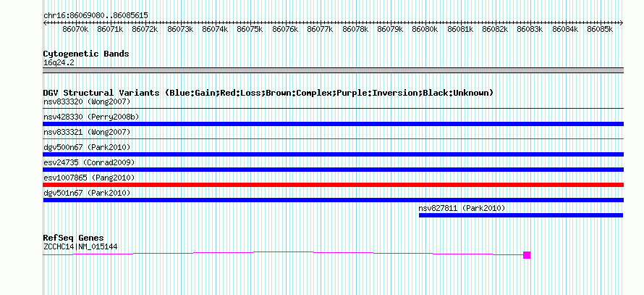Click the dgv501n67 (Park2010) label
Viewport: 644px width, 295px height.
pyautogui.click(x=87, y=193)
